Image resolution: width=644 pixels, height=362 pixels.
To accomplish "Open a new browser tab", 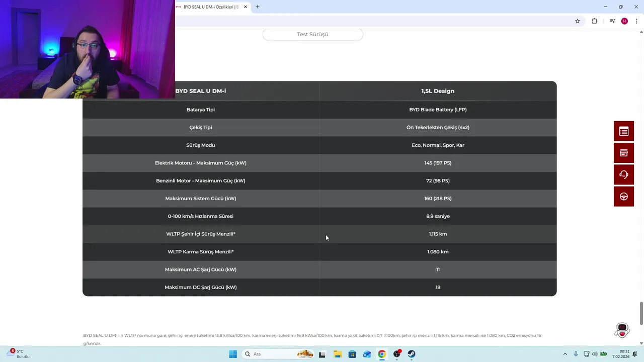I will (x=258, y=7).
